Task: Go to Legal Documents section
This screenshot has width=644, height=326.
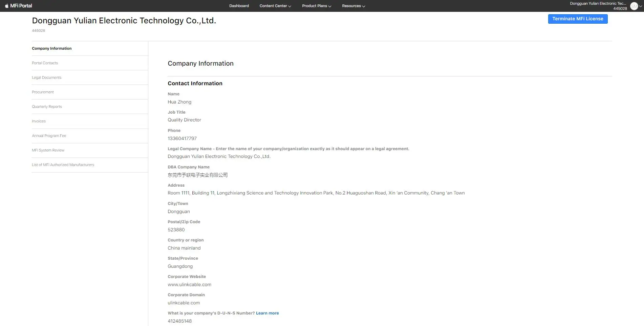Action: click(47, 77)
